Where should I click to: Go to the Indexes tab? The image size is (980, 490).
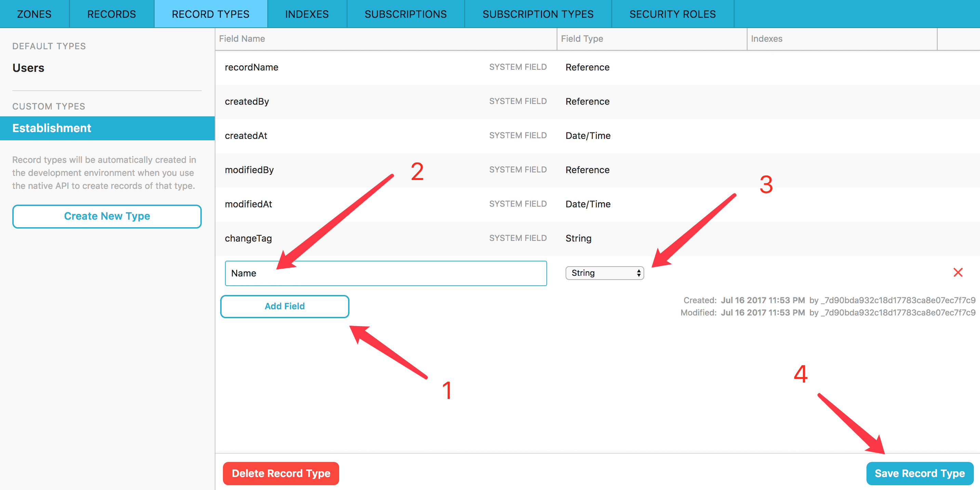tap(307, 14)
